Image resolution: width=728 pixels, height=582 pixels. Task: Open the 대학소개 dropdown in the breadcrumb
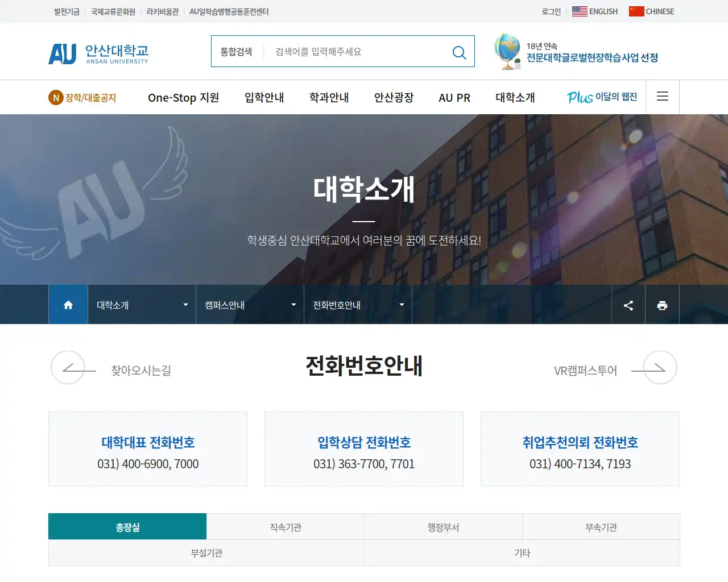point(141,305)
